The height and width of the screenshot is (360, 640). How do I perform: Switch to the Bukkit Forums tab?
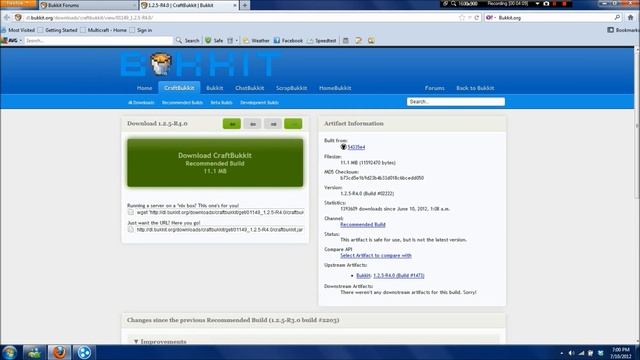88,5
